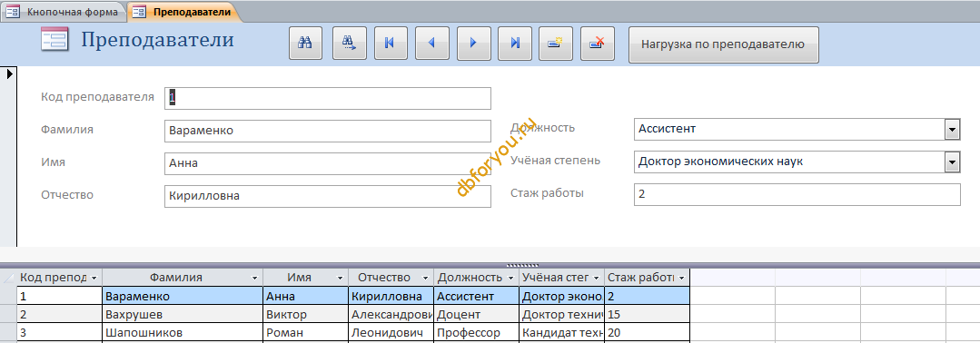The width and height of the screenshot is (980, 343).
Task: Click the Стаж работы field
Action: [x=797, y=194]
